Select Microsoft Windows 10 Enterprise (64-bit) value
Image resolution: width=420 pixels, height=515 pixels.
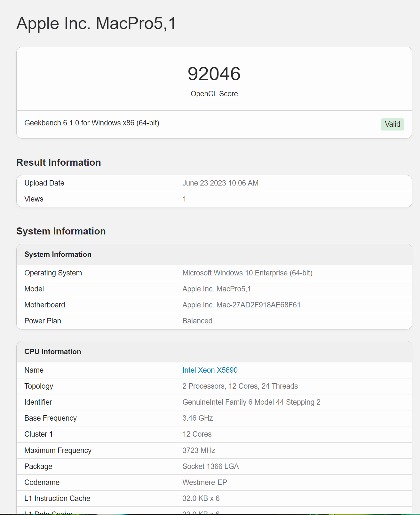[x=247, y=273]
